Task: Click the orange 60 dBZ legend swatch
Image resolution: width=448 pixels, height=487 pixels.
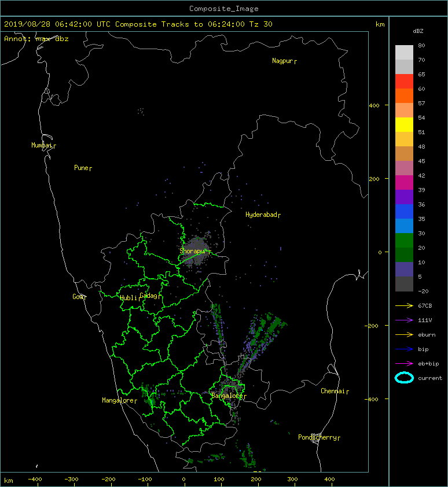Action: (x=404, y=95)
